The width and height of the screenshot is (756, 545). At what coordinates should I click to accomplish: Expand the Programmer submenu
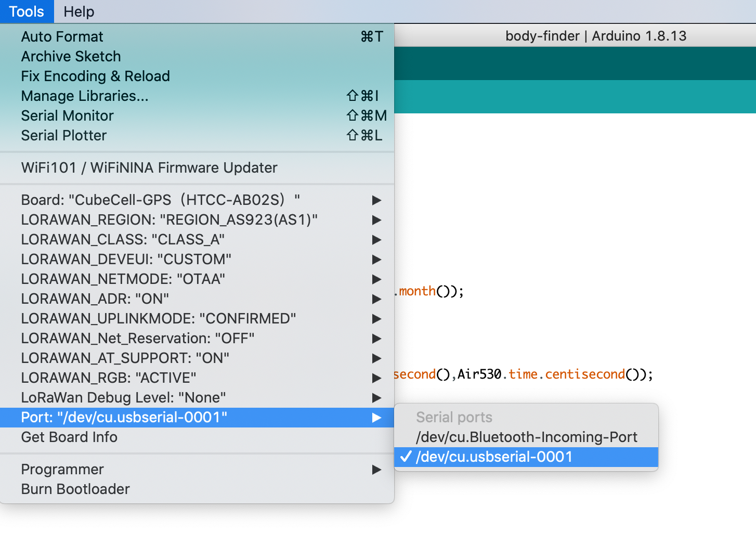click(197, 469)
